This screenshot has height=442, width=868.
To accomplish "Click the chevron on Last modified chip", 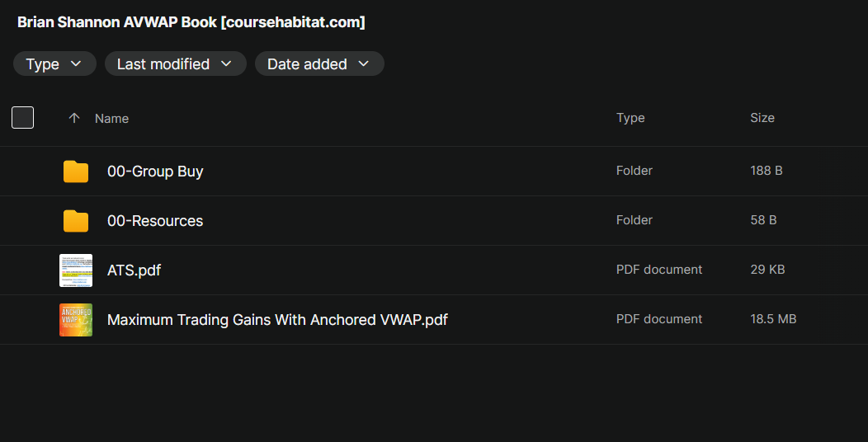I will [226, 63].
